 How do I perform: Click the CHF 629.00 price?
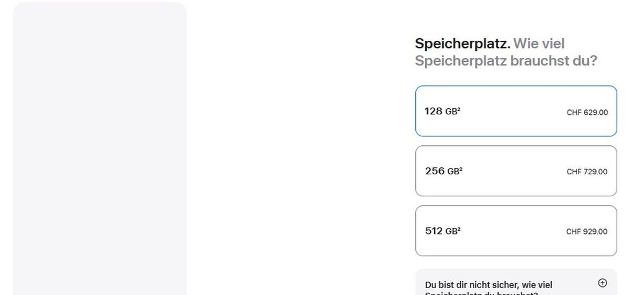point(587,113)
